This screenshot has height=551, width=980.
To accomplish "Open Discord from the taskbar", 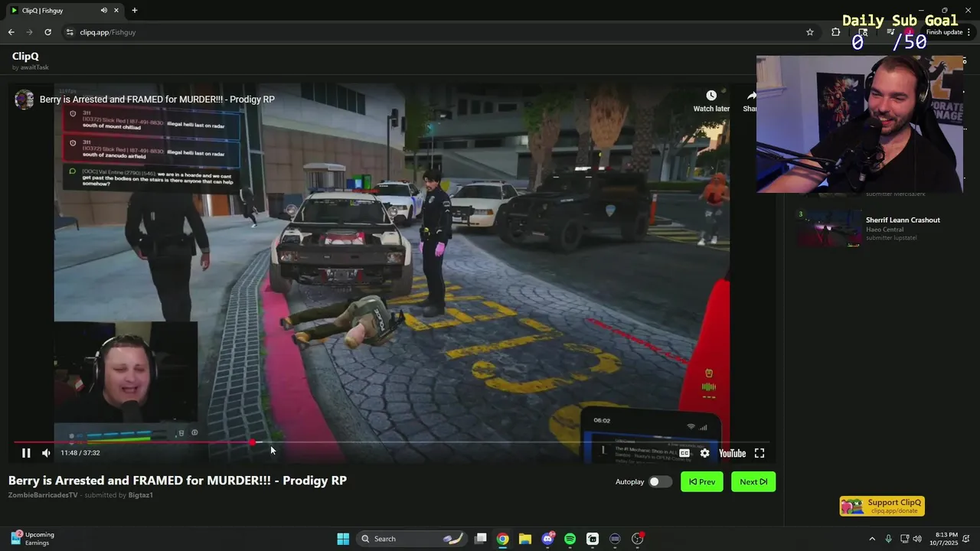I will pyautogui.click(x=547, y=539).
